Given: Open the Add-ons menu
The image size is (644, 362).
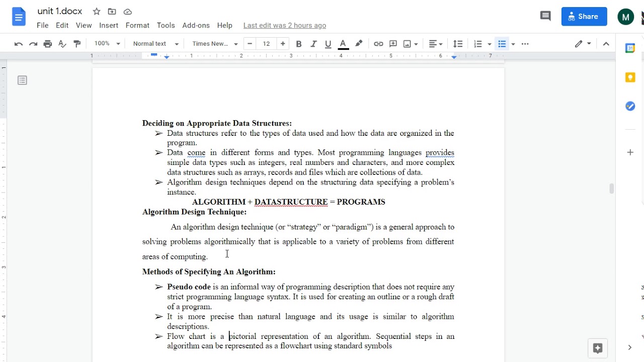Looking at the screenshot, I should pyautogui.click(x=196, y=25).
